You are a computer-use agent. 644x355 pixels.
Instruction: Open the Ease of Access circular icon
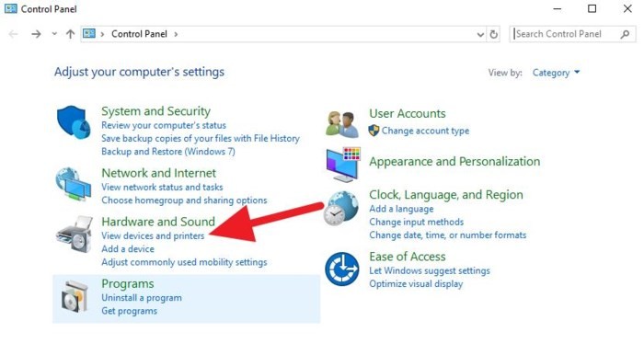(341, 269)
